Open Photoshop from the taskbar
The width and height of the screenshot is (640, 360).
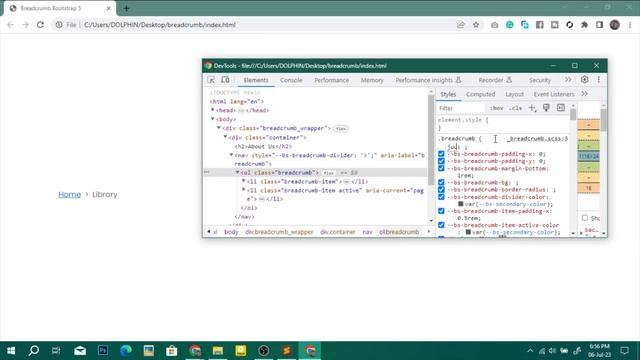(103, 351)
